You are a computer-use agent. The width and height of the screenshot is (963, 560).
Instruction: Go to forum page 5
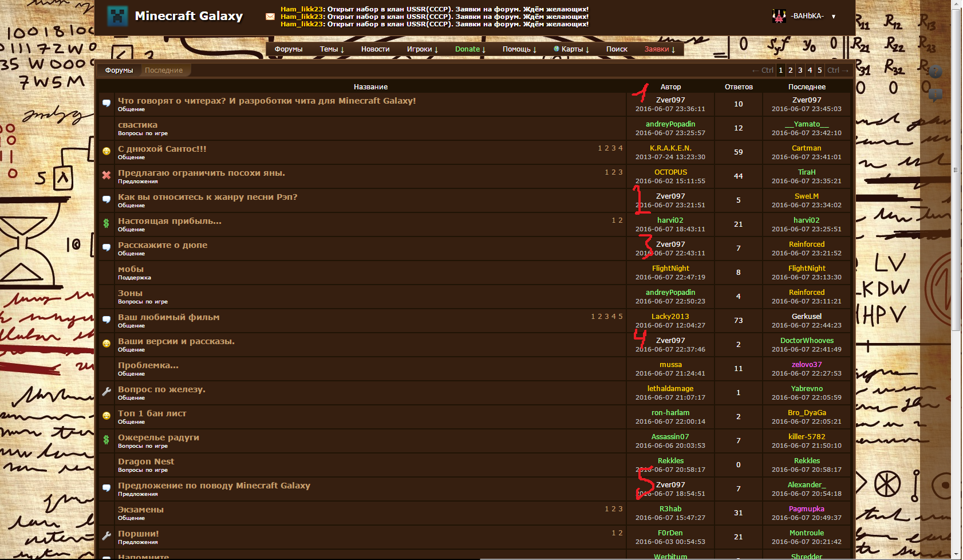point(820,70)
